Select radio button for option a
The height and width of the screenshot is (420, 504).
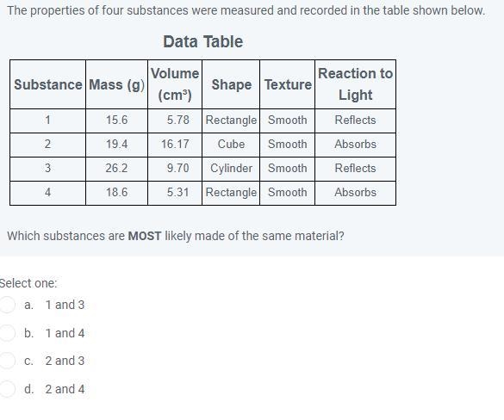pos(7,305)
